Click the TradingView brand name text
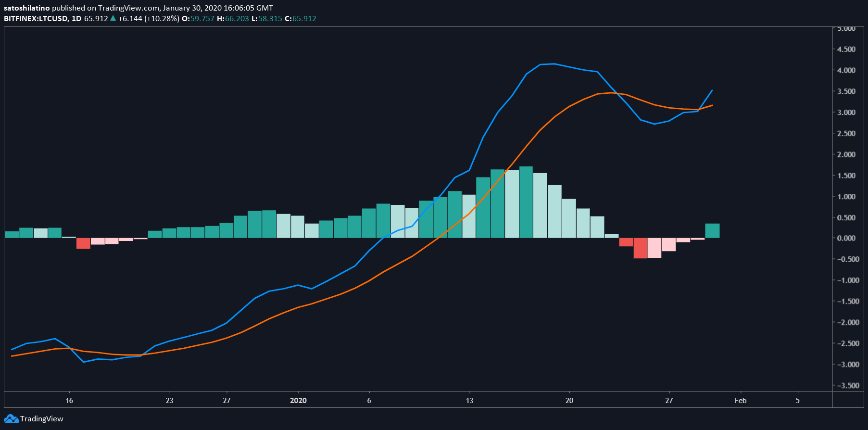 42,419
